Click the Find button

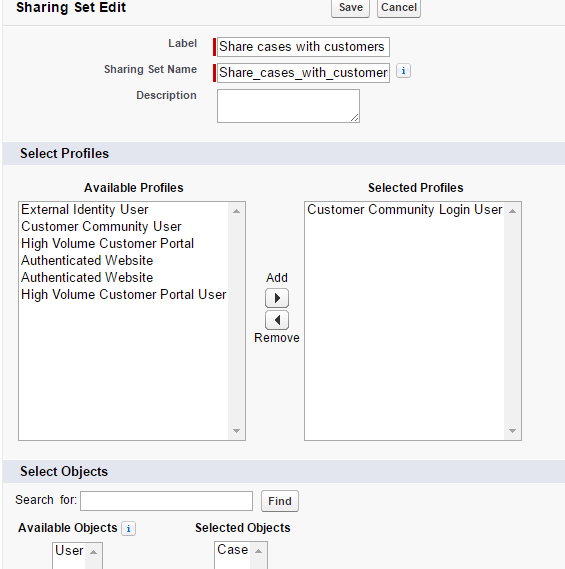coord(280,501)
